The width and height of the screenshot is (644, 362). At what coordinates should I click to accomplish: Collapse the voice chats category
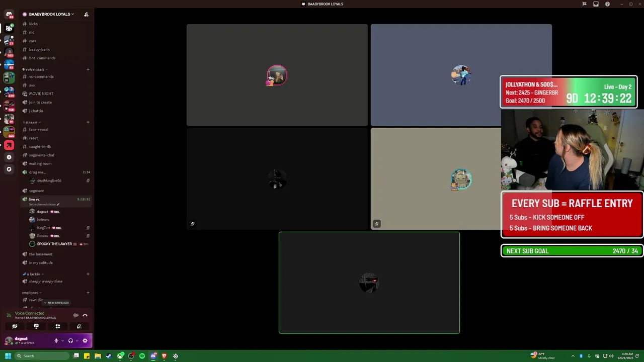click(x=35, y=69)
